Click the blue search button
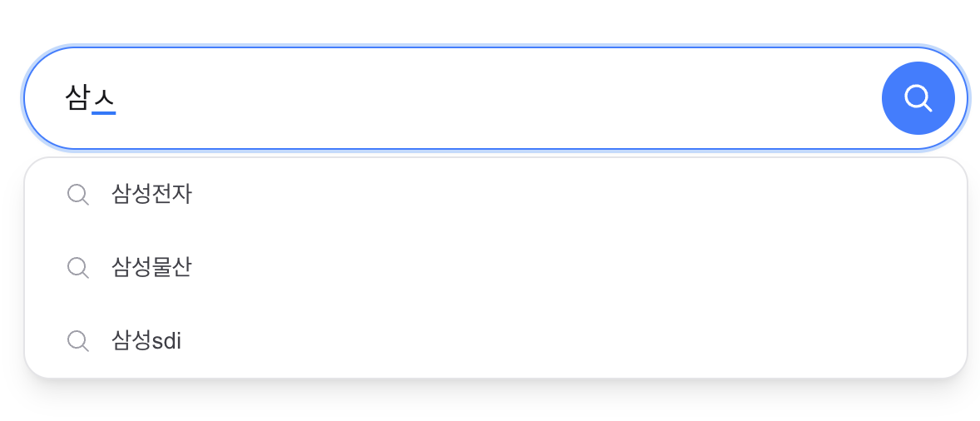Screen dimensions: 980x421 point(918,98)
